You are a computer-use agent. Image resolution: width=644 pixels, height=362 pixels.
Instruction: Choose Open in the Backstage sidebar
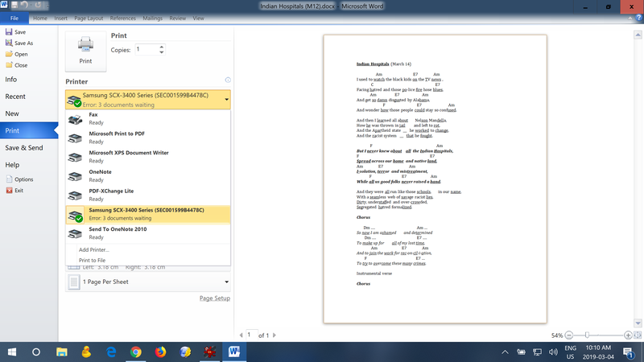[17, 54]
